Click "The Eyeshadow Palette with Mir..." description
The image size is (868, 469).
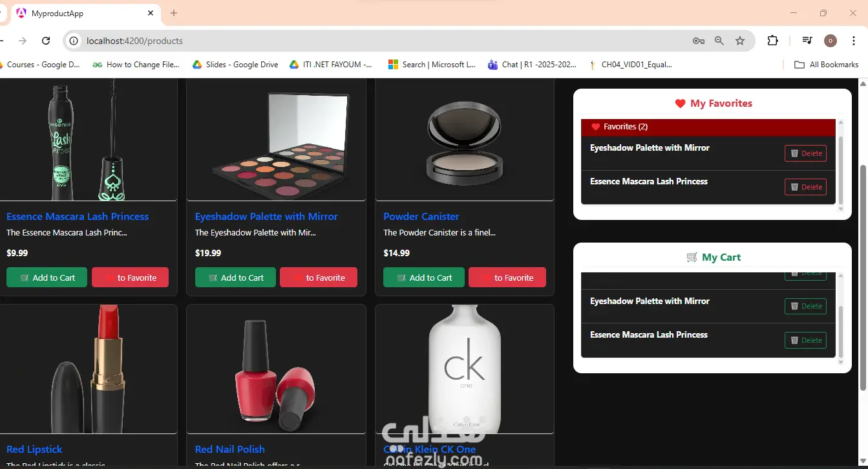tap(256, 233)
